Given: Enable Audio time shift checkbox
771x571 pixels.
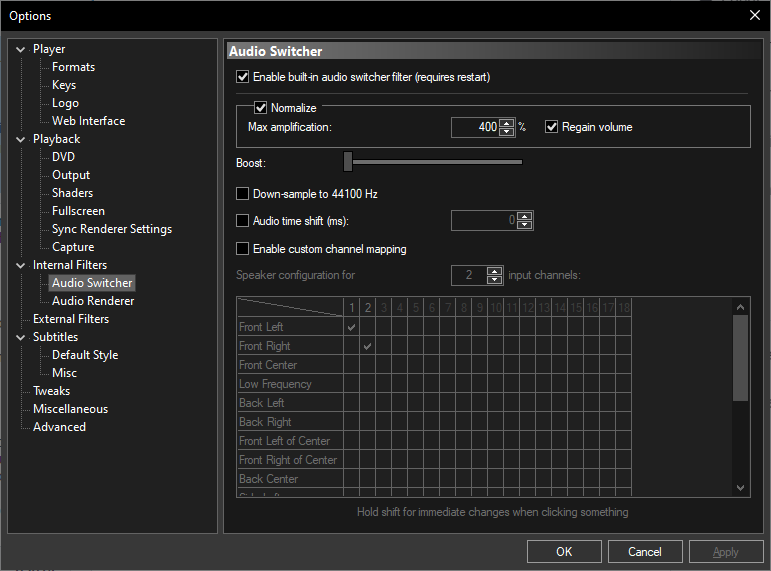Looking at the screenshot, I should tap(242, 221).
